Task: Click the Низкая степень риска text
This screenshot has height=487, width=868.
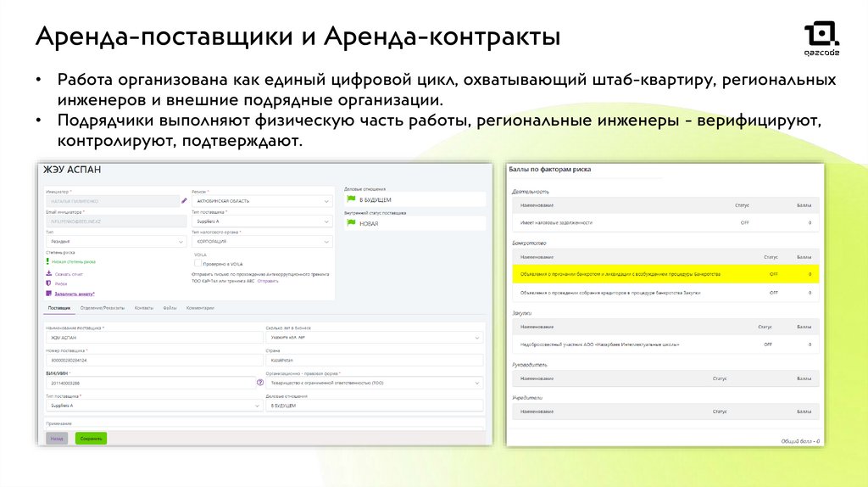Action: point(74,261)
